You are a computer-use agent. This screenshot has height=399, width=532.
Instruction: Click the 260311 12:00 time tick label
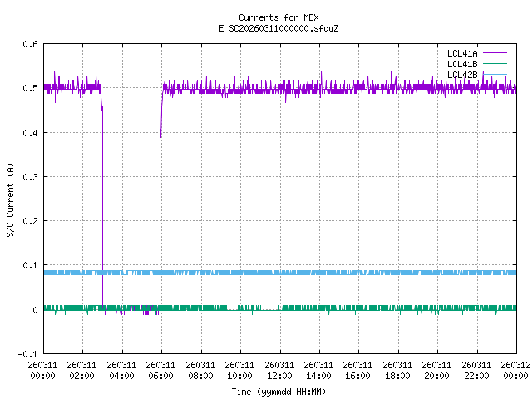coord(279,370)
